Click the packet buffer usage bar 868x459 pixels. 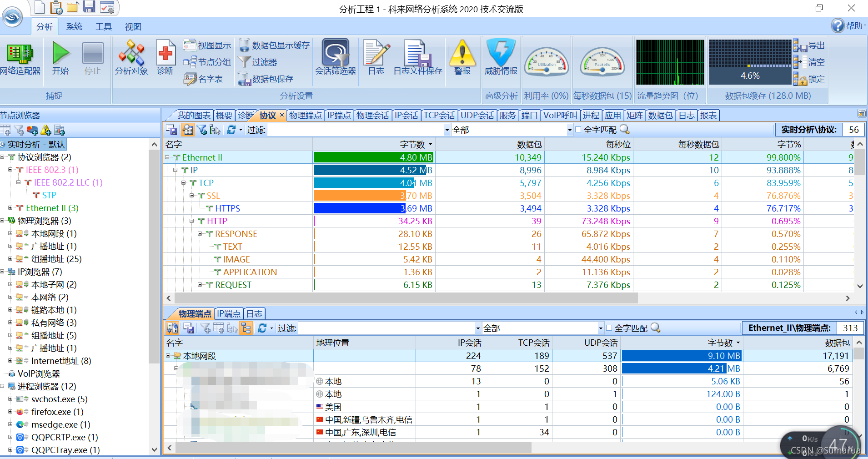tap(750, 62)
